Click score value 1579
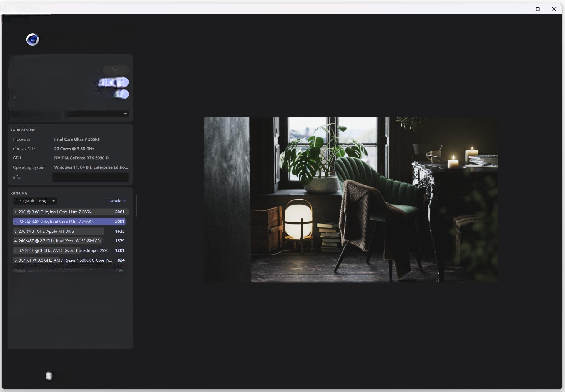This screenshot has width=565, height=392. pos(119,241)
